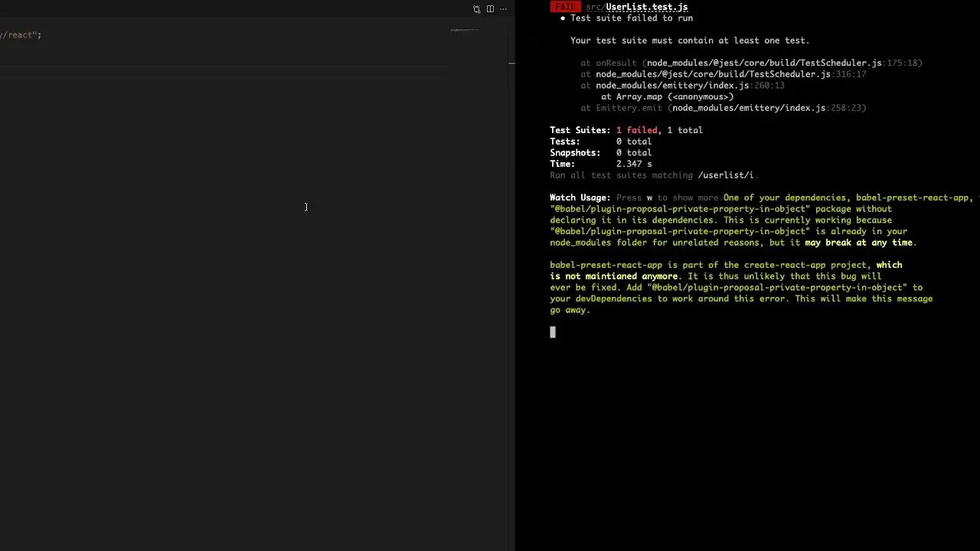Click the /userlist/i match pattern text
980x551 pixels.
(725, 175)
